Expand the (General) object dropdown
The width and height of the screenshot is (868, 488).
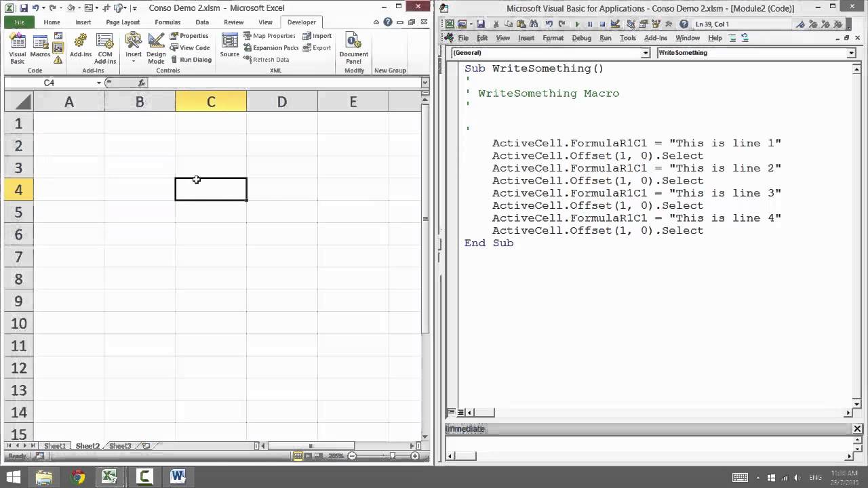coord(645,53)
